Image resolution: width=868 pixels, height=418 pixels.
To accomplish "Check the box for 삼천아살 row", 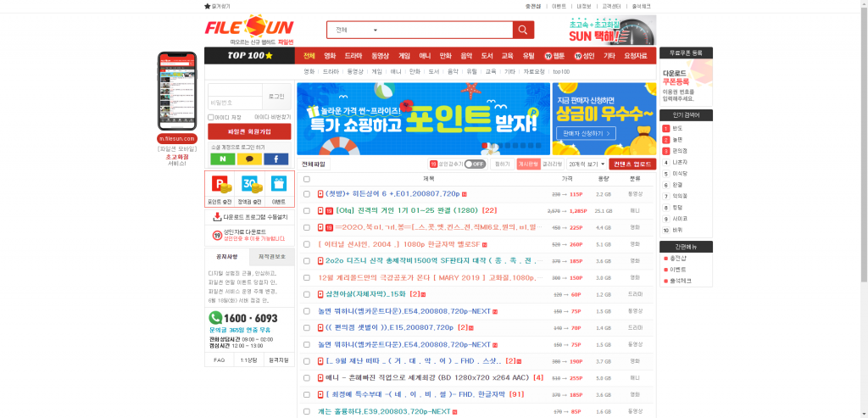I will (x=307, y=294).
